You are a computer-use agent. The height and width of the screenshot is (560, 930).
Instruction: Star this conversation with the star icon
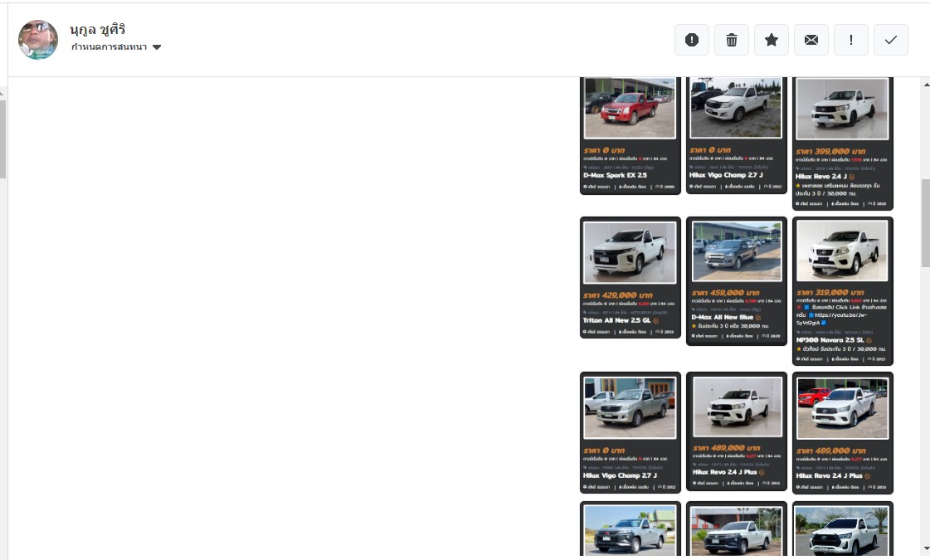[771, 40]
